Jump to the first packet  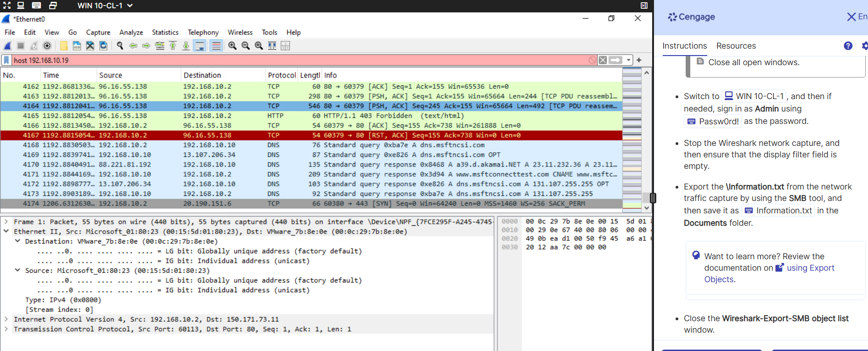pyautogui.click(x=173, y=45)
